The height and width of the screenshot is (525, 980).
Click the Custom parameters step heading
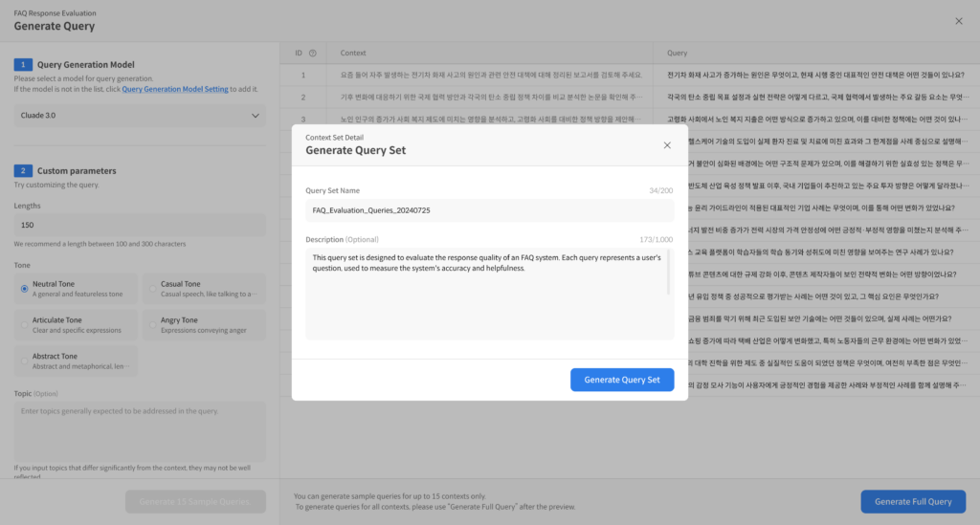(x=77, y=170)
